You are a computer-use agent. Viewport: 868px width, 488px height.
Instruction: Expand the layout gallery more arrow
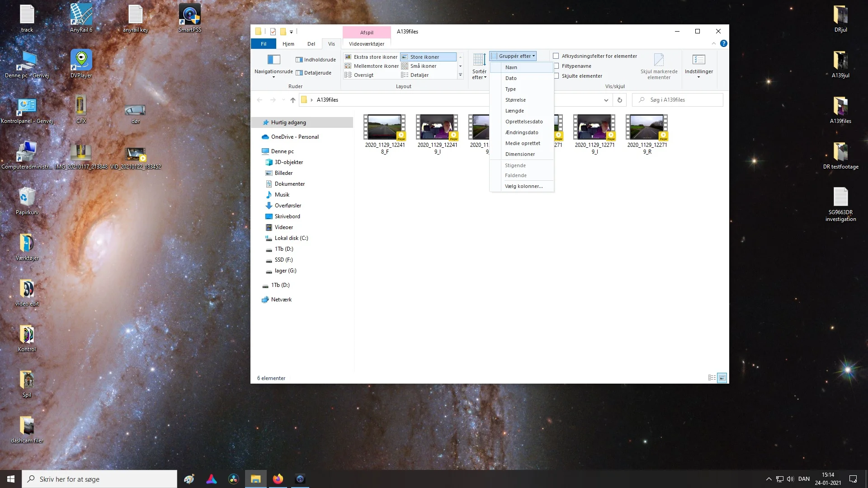460,75
